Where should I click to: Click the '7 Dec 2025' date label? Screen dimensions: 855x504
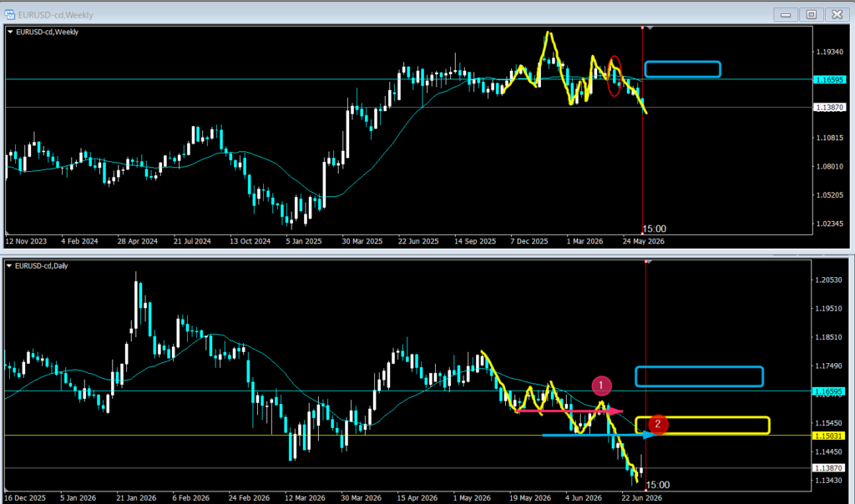(529, 241)
